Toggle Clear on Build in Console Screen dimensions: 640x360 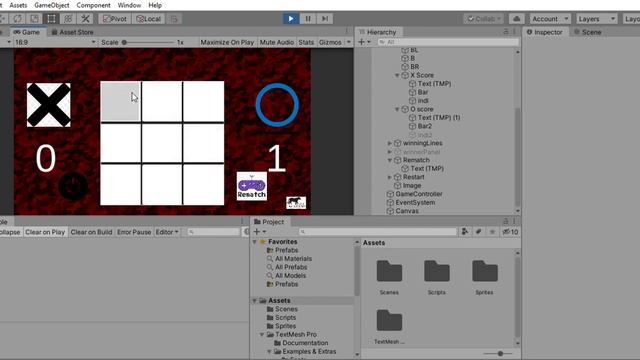tap(91, 232)
